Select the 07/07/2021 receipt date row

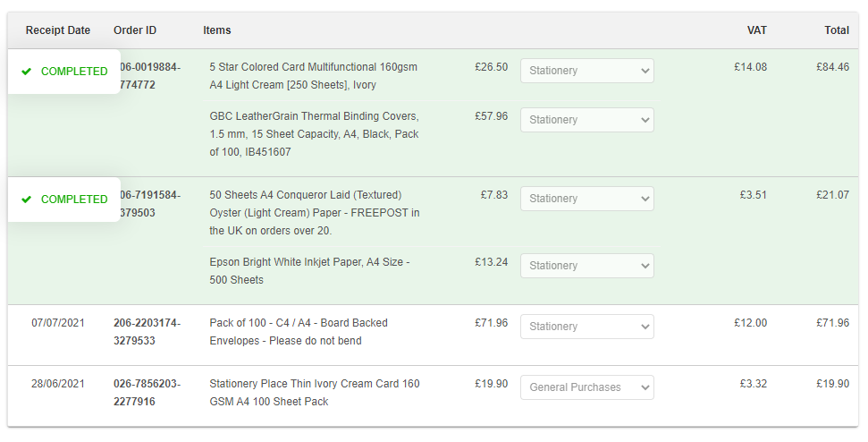point(58,323)
